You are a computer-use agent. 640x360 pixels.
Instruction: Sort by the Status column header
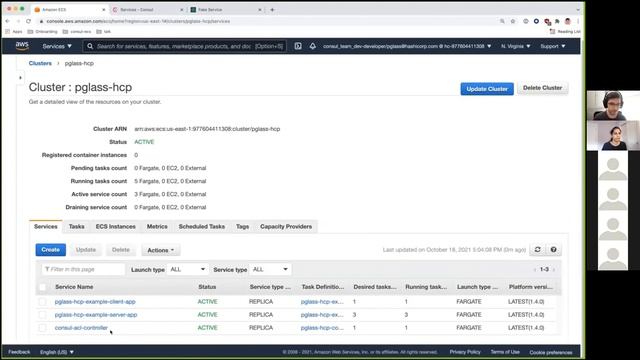click(x=207, y=287)
